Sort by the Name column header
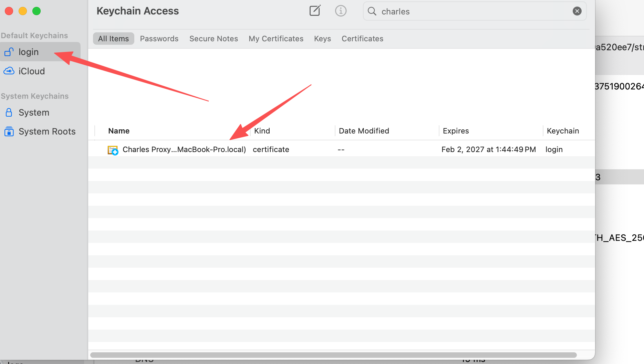Screen dimensions: 644x364 (119, 131)
